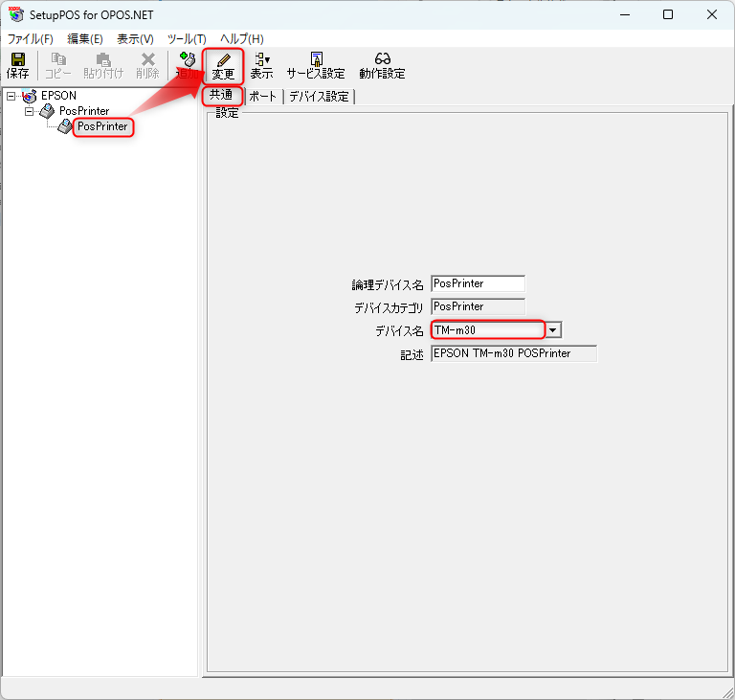Click the 論理デバイス名 input field
This screenshot has width=735, height=700.
tap(479, 283)
